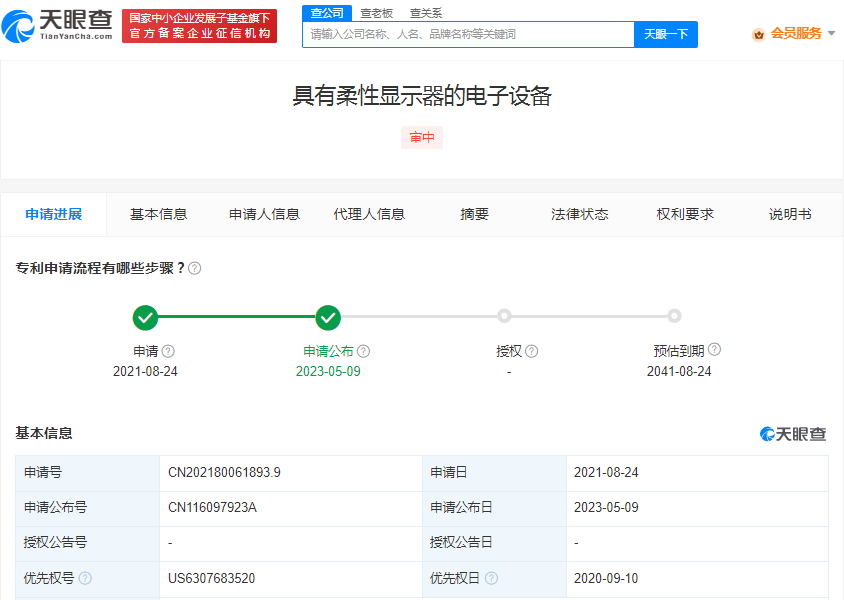
Task: Click the publication number CN116097923A
Action: tap(212, 507)
